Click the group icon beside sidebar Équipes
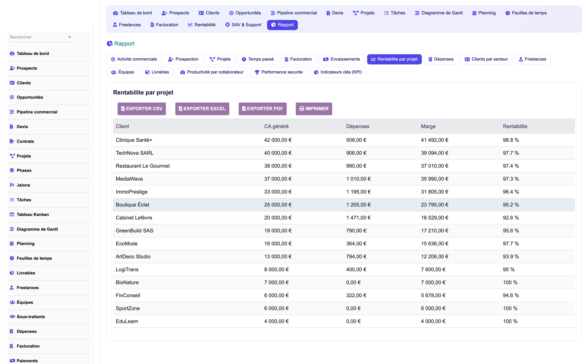Screen dimensions: 588x364 [x=12, y=302]
